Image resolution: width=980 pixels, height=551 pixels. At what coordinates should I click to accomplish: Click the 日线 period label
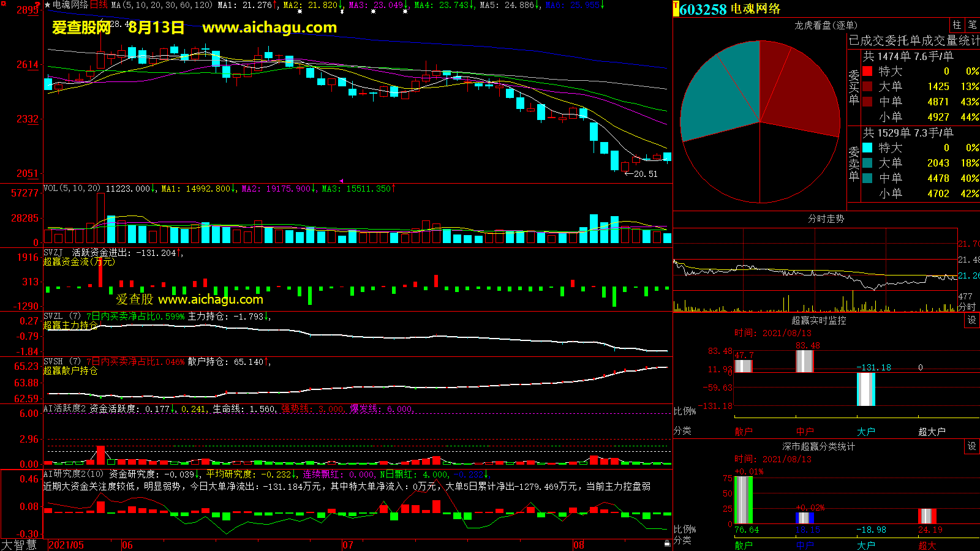99,5
